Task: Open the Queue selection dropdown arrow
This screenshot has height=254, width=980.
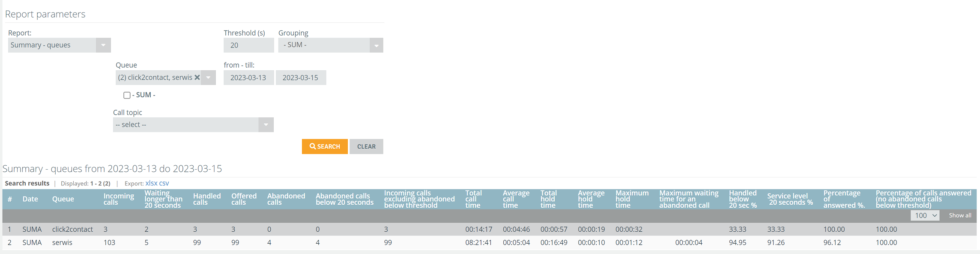Action: click(208, 78)
